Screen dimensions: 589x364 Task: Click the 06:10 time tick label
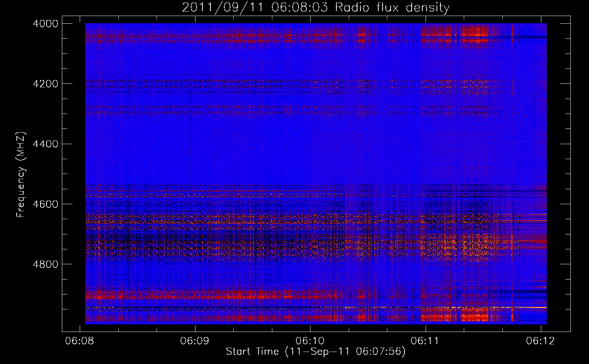310,341
